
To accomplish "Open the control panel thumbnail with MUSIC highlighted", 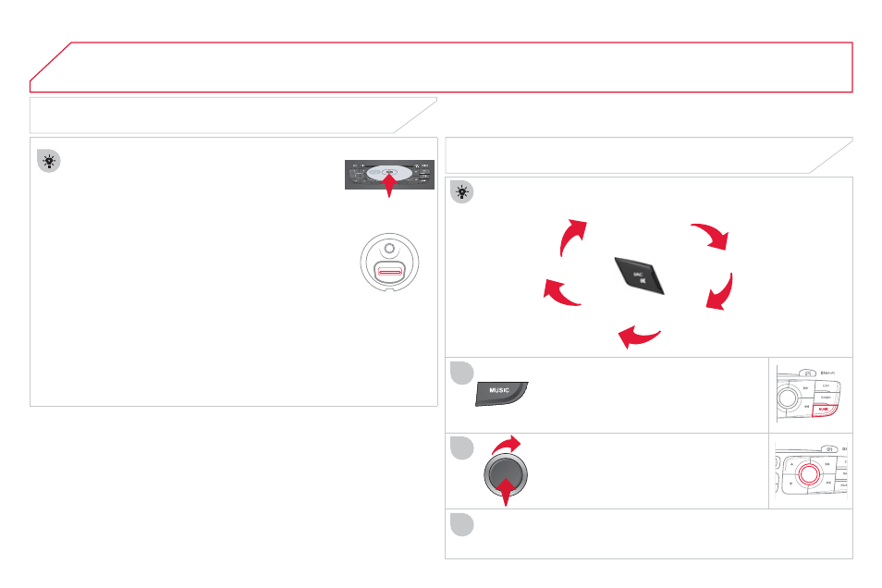I will point(810,394).
